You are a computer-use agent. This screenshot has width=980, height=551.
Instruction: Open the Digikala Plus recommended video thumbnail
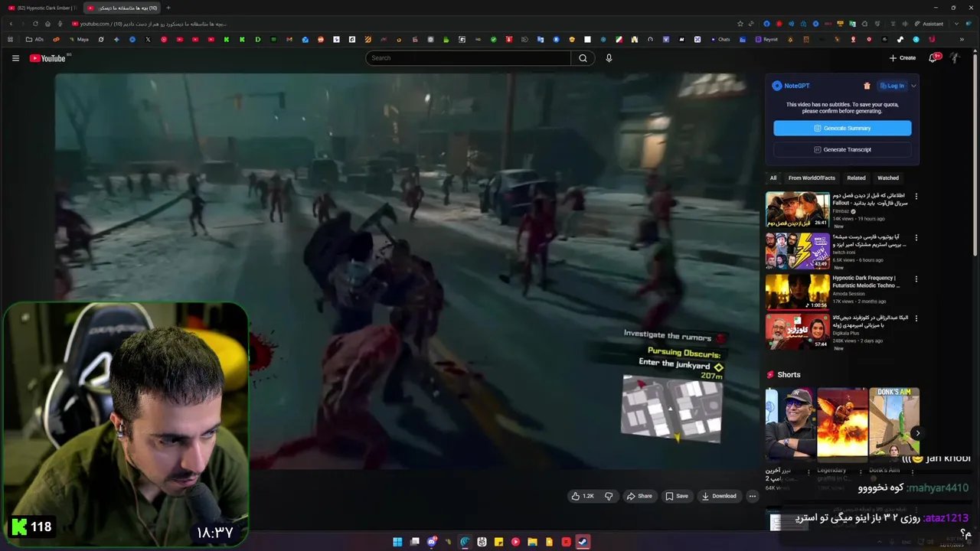pos(797,331)
